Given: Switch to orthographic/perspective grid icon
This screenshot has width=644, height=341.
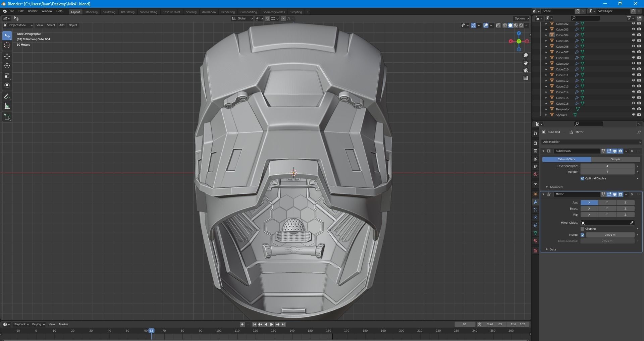Looking at the screenshot, I should [x=526, y=78].
